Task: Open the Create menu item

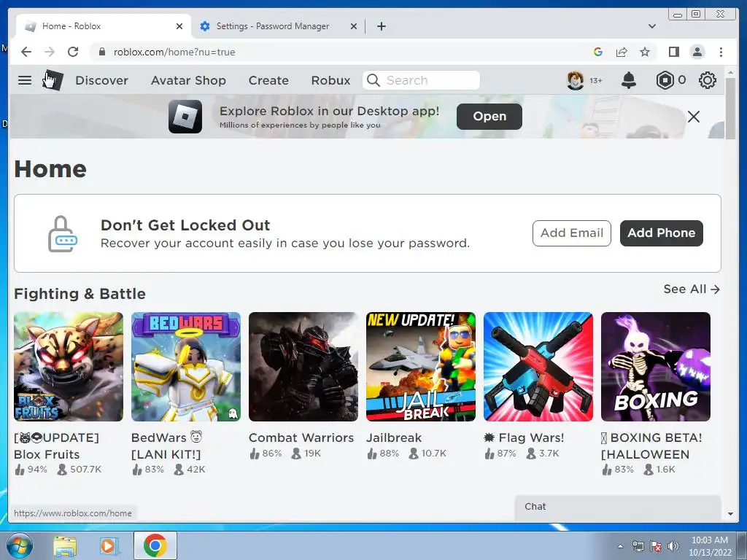Action: [268, 80]
